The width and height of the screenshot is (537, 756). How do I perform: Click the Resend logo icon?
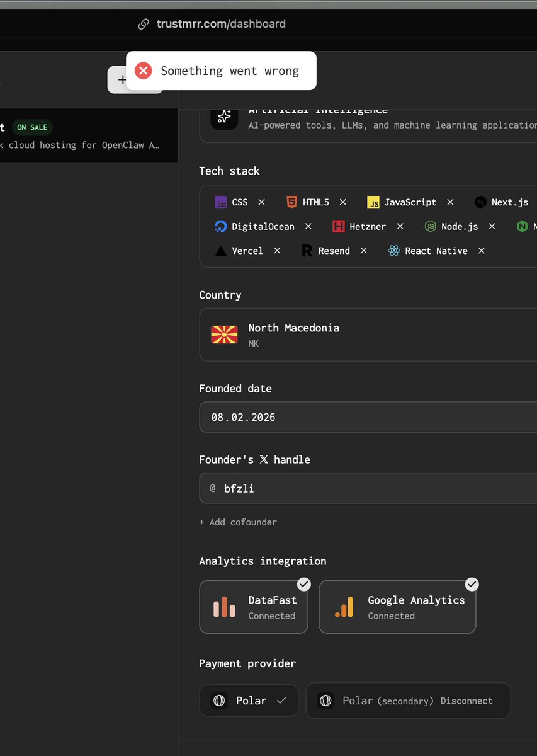click(x=307, y=251)
